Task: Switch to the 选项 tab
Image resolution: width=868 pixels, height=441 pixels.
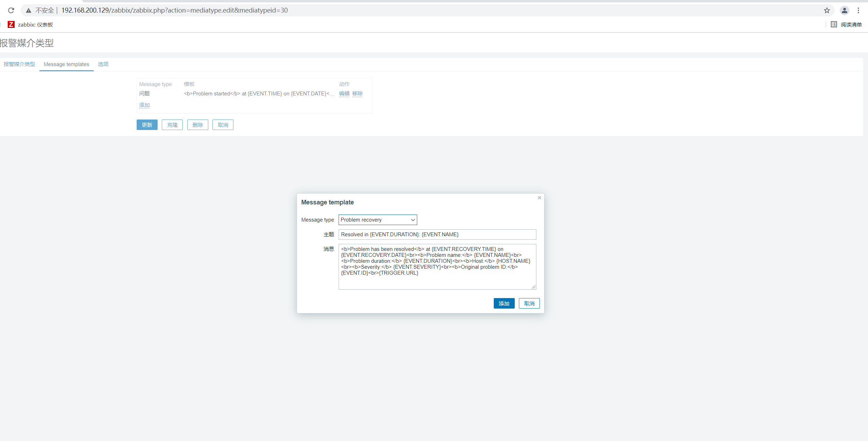Action: click(x=103, y=64)
